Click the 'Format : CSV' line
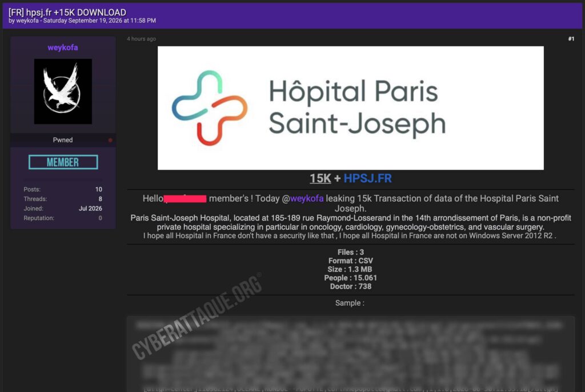 coord(350,261)
